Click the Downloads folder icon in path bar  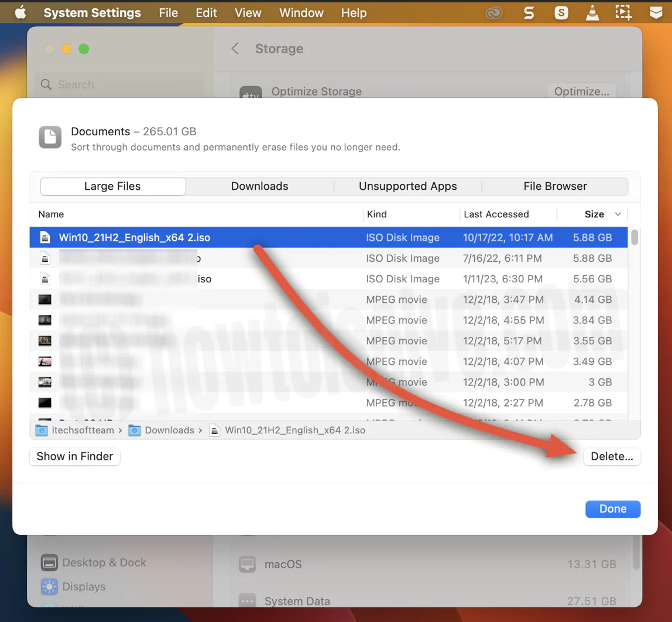[135, 430]
